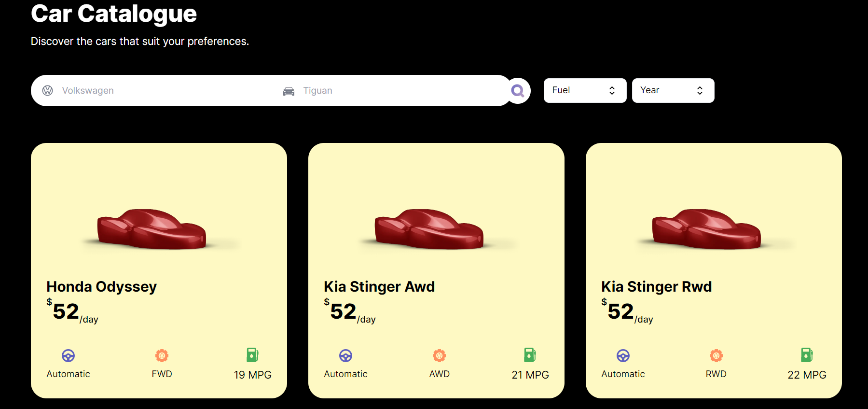Open the Fuel filter dropdown
The width and height of the screenshot is (868, 409).
[x=585, y=90]
